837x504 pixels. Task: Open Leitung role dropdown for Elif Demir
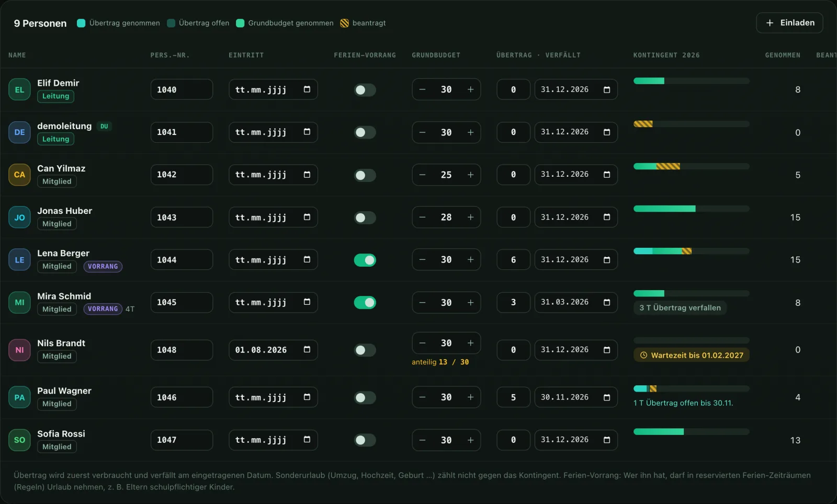click(x=55, y=96)
